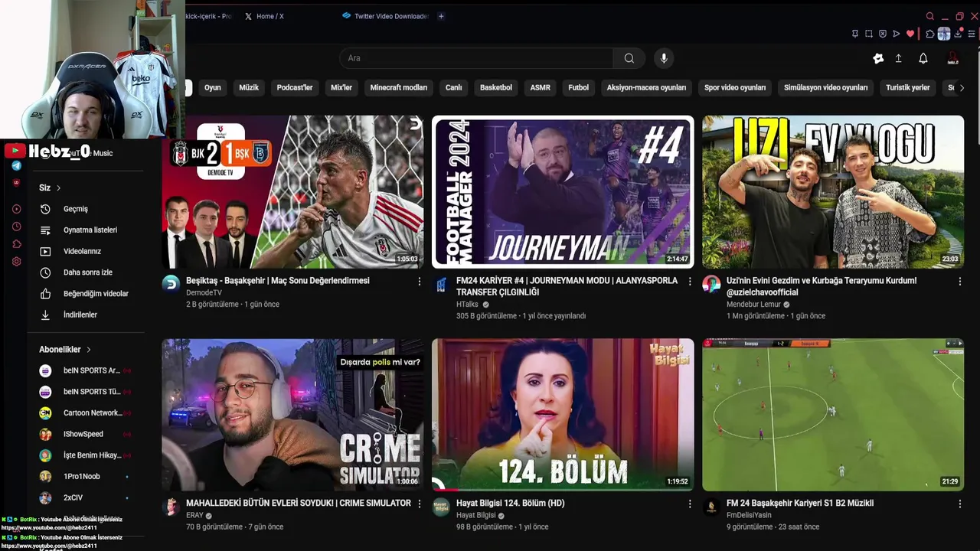Select the Müzik category chip
This screenshot has height=551, width=980.
coord(249,88)
